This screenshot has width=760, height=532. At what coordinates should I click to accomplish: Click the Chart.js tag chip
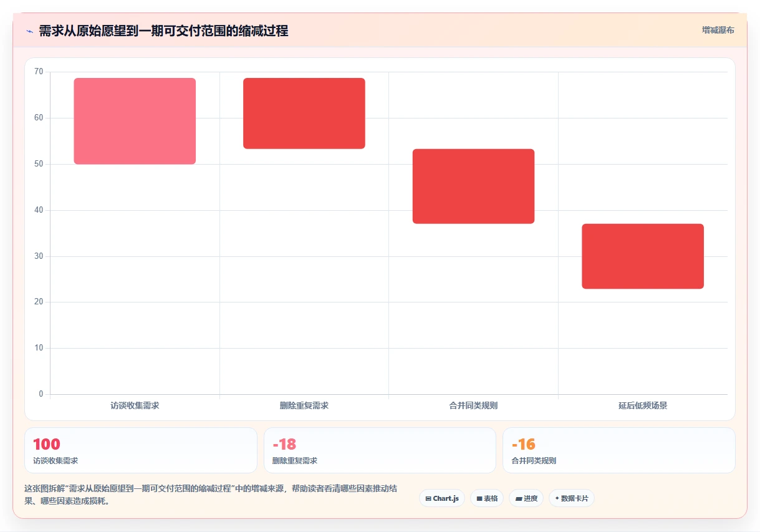click(x=442, y=498)
